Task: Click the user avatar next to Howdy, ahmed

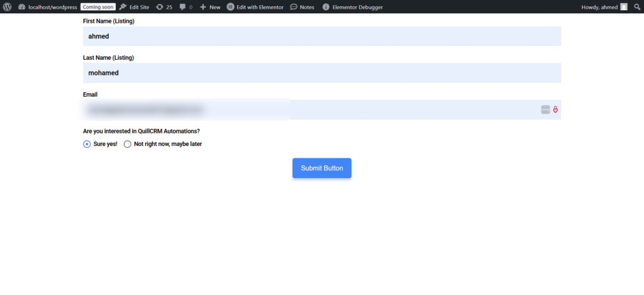Action: (x=623, y=7)
